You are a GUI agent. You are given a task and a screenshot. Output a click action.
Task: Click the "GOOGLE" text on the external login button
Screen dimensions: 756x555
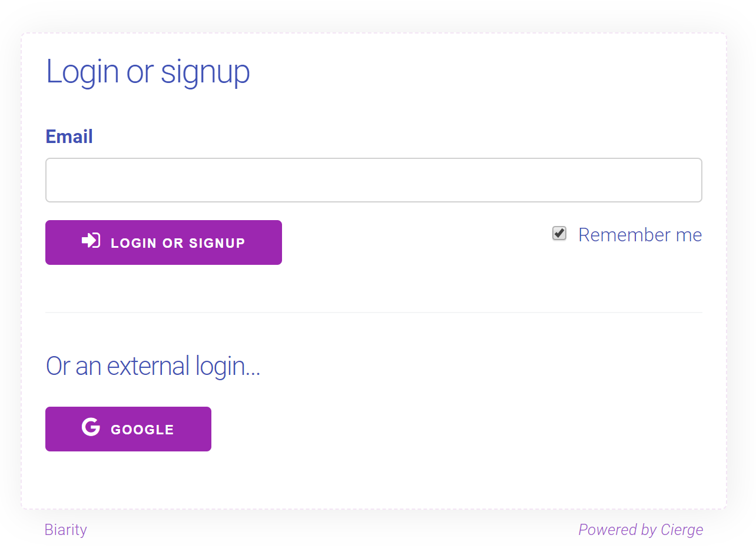tap(142, 430)
